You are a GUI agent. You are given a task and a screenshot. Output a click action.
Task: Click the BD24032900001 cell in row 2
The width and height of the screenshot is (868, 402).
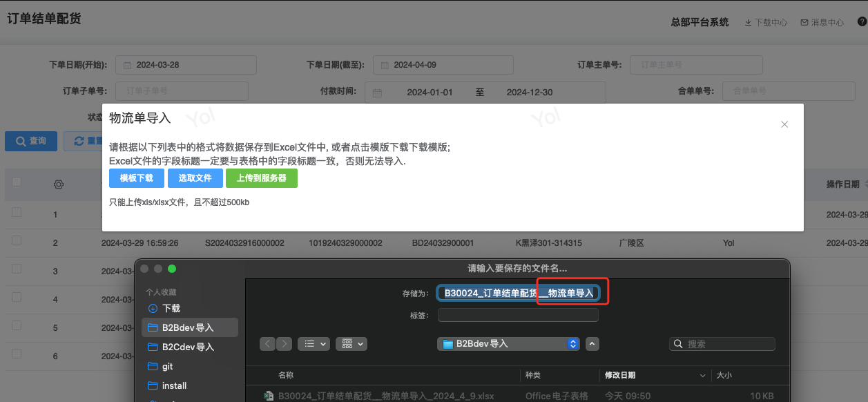tap(443, 243)
